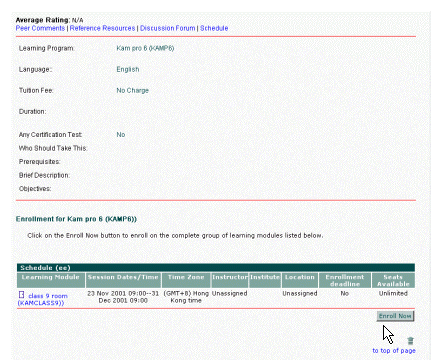This screenshot has height=360, width=432.
Task: Click the 'Kam pro 6 (KAMP6)' learning program value
Action: pyautogui.click(x=145, y=48)
